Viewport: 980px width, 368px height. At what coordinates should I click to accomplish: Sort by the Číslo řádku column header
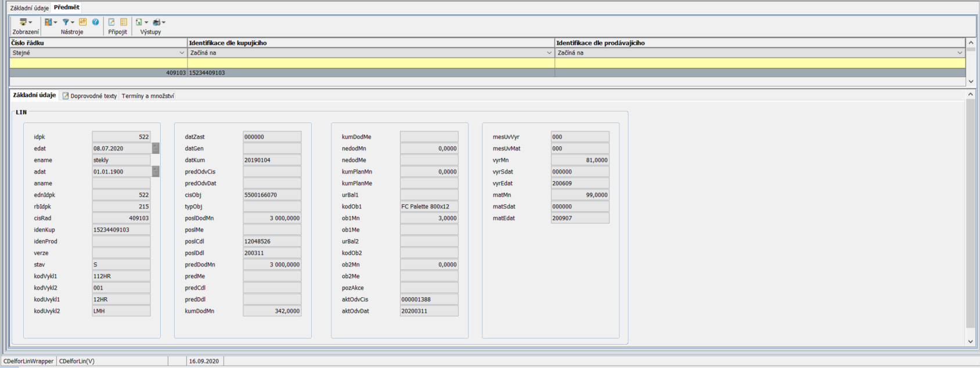(98, 43)
